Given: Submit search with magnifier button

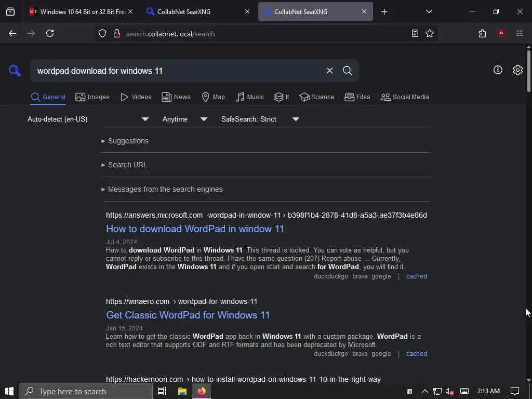Looking at the screenshot, I should [x=347, y=71].
